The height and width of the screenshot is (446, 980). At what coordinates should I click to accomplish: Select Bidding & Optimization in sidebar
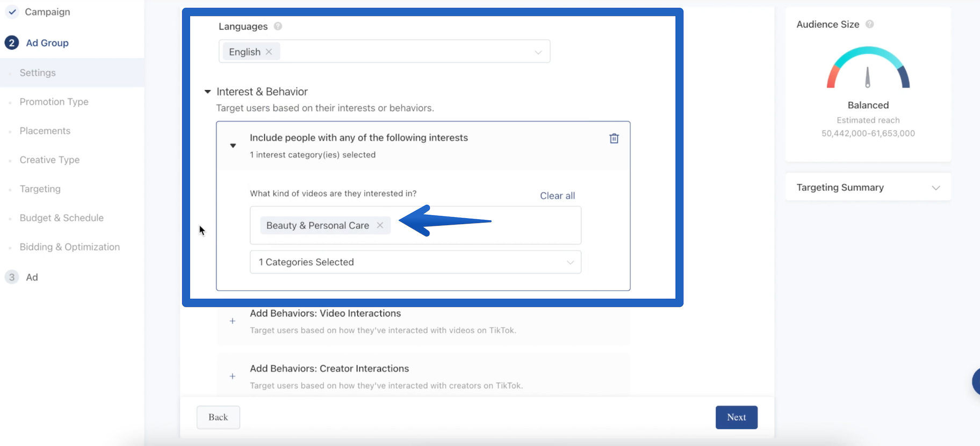69,247
